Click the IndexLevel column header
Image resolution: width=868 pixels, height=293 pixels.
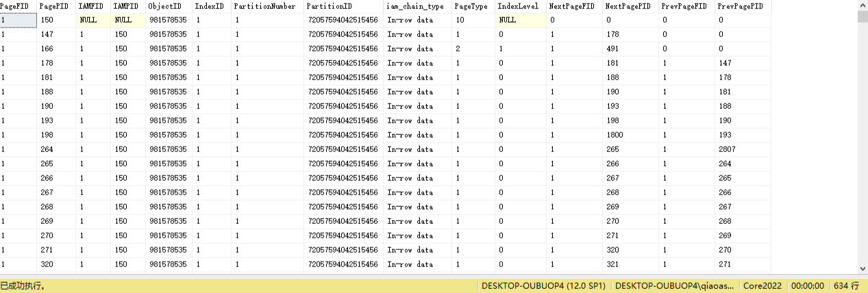(x=521, y=5)
